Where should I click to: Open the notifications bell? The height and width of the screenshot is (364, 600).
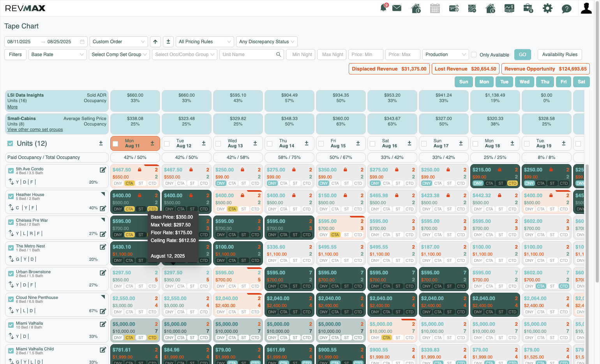click(383, 8)
